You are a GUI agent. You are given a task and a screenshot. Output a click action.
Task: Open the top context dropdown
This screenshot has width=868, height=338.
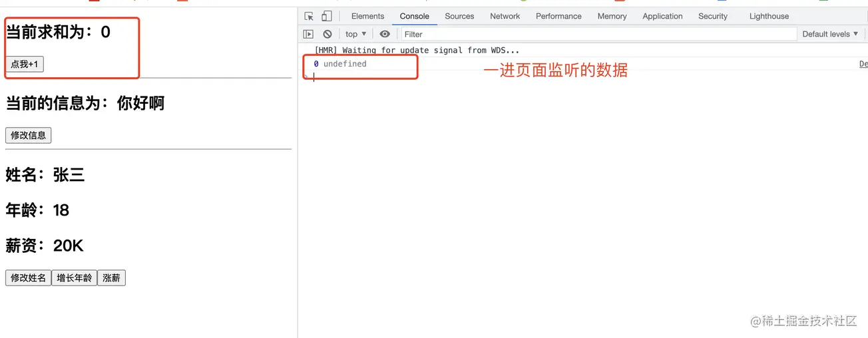coord(356,34)
